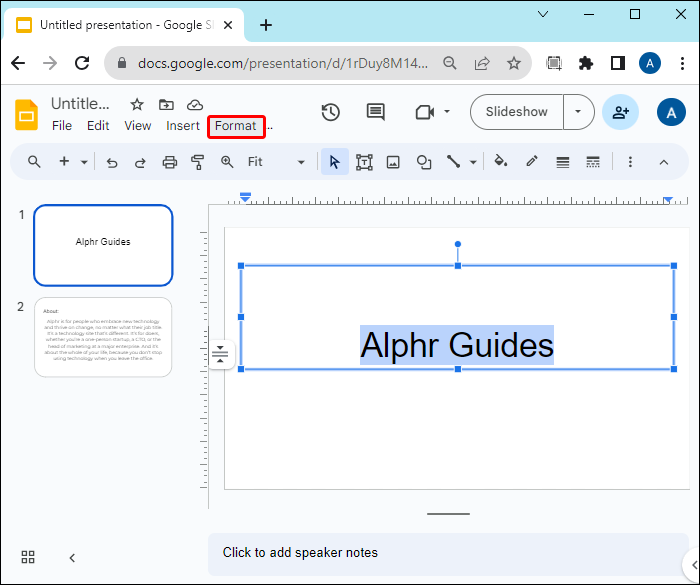Click the address bar URL

282,63
